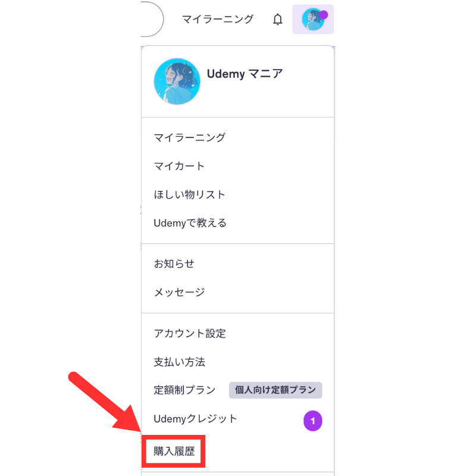The height and width of the screenshot is (476, 476).
Task: Select 定額制プラン menu entry
Action: pos(184,390)
